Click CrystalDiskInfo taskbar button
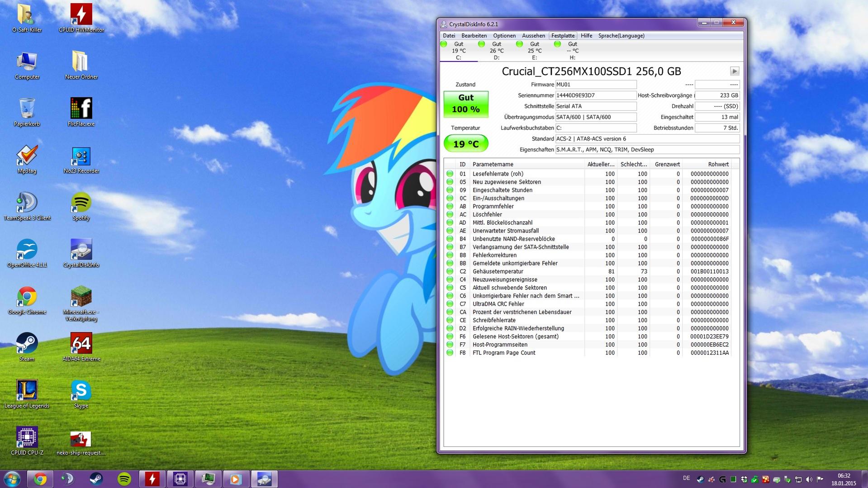 (x=264, y=479)
